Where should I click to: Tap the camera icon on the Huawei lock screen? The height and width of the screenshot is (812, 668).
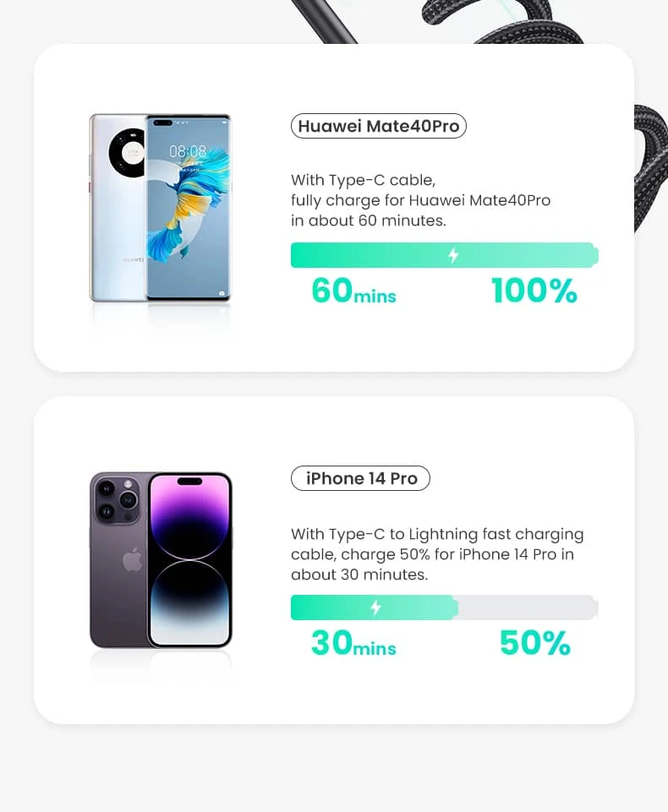pos(222,293)
